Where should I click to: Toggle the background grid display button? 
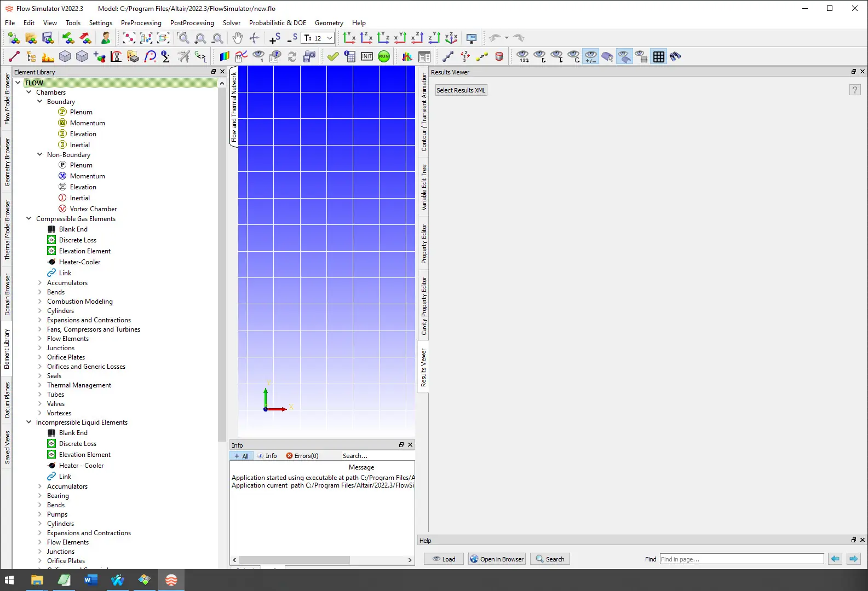click(x=659, y=56)
